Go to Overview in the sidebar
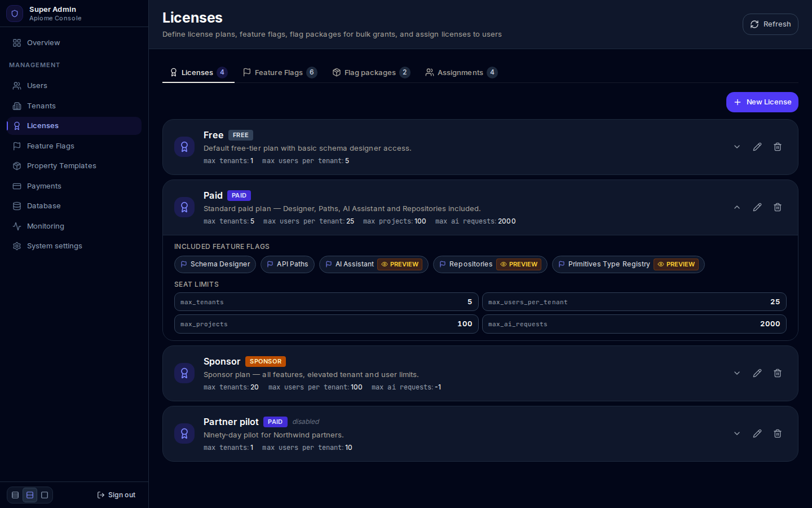This screenshot has width=812, height=508. (x=74, y=43)
